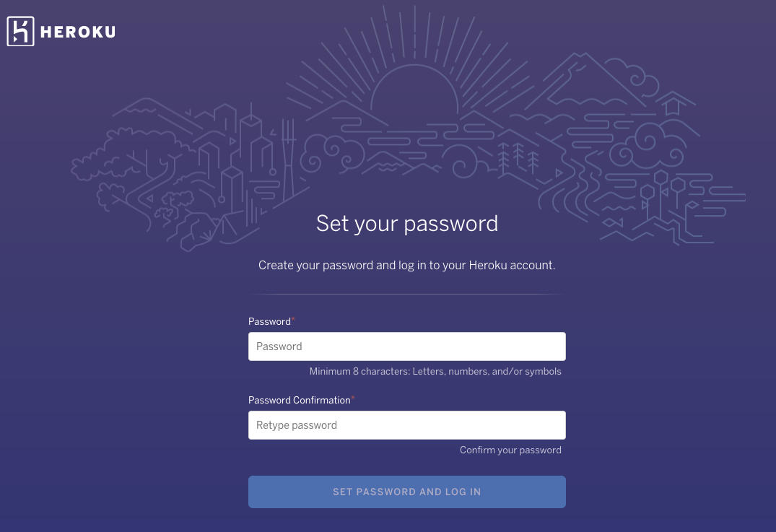This screenshot has height=532, width=776.
Task: Click the Create your password description text
Action: [x=407, y=265]
